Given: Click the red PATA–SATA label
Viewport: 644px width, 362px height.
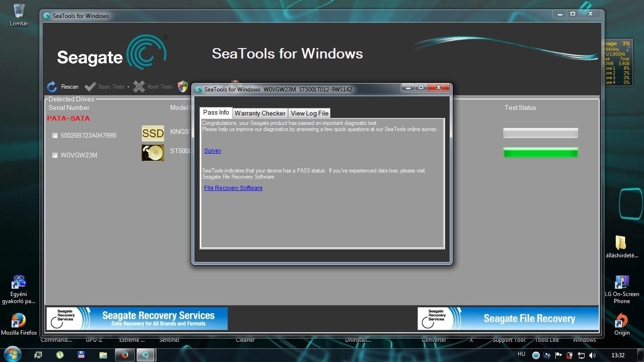Looking at the screenshot, I should (x=68, y=118).
